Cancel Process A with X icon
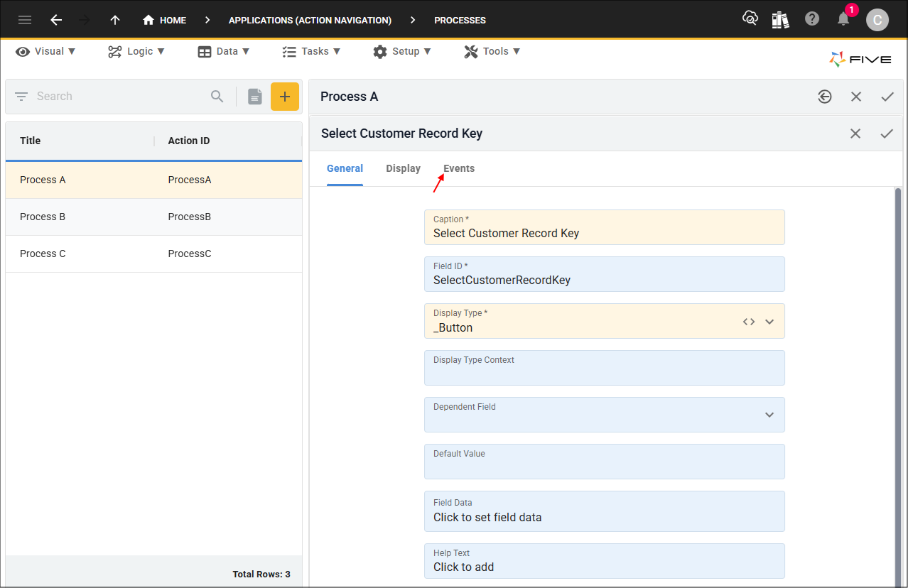 coord(856,97)
